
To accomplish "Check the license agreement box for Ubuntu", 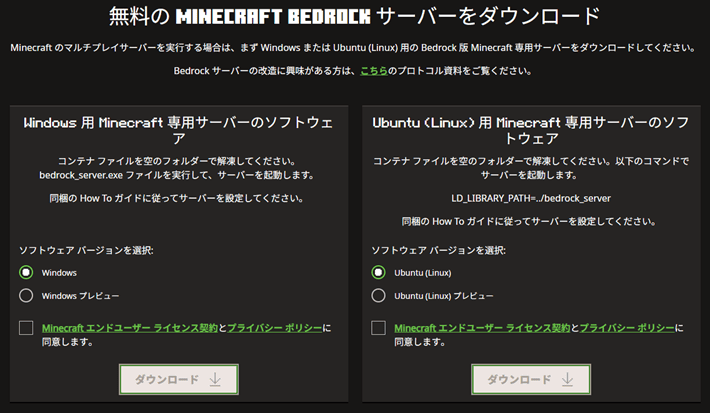I will coord(379,328).
